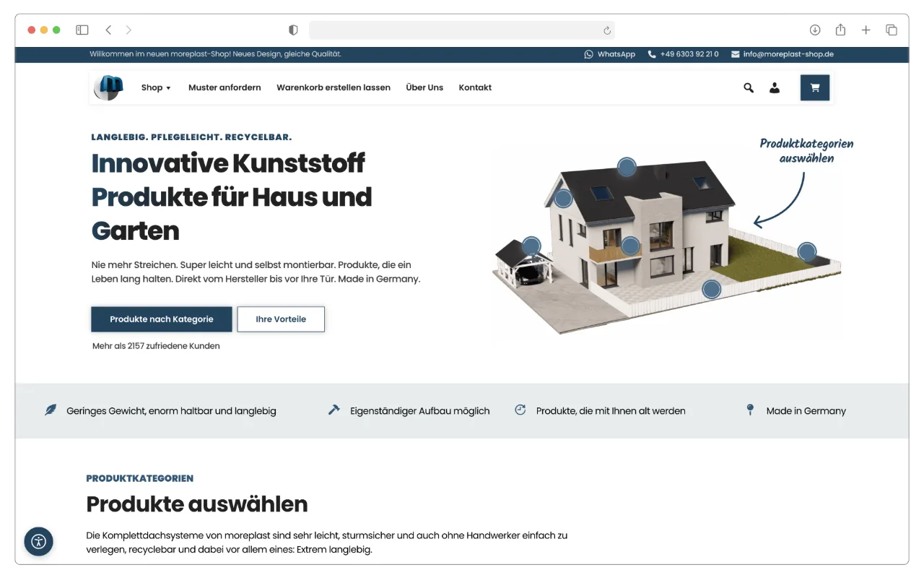Click the browser back navigation arrow
Screen dimensions: 924x578
click(108, 30)
